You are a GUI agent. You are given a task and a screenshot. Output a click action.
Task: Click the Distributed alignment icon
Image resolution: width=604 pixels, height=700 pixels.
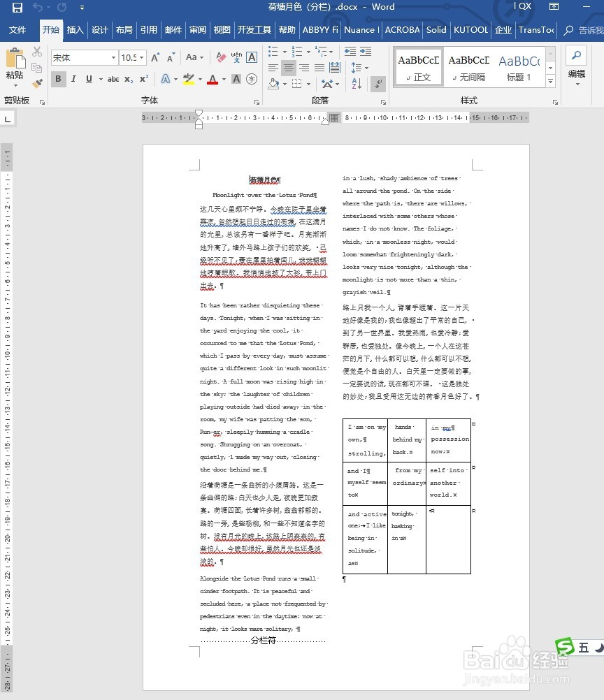click(x=335, y=68)
